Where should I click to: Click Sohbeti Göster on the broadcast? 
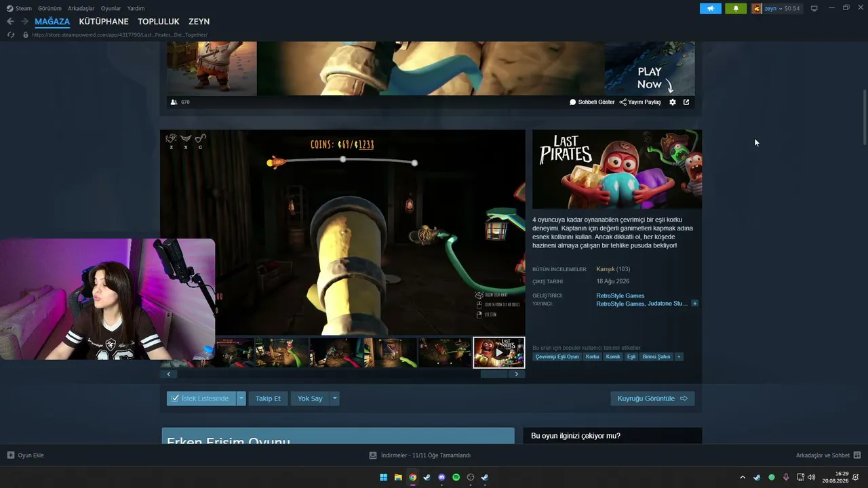click(x=592, y=102)
